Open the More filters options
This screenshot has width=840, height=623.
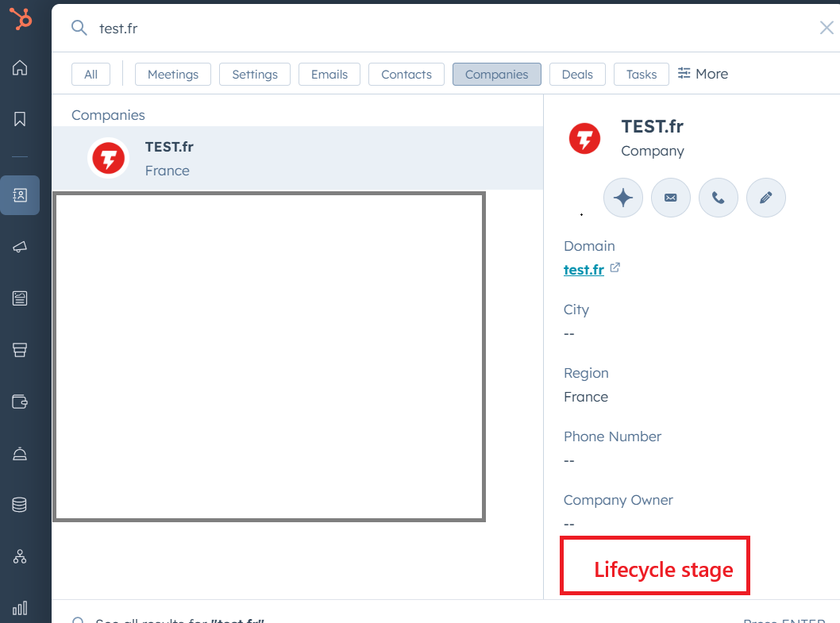click(x=703, y=74)
